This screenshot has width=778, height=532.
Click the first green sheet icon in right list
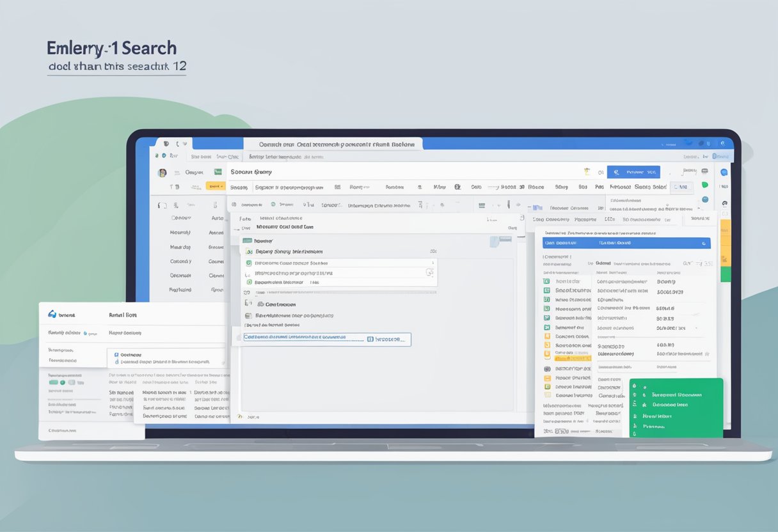[x=546, y=281]
